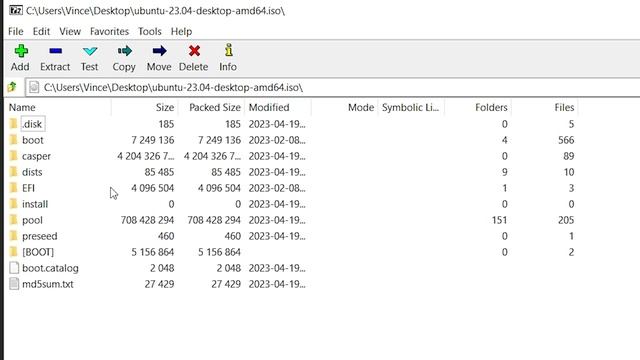Click the pool folder name
Image resolution: width=640 pixels, height=360 pixels.
pyautogui.click(x=32, y=220)
